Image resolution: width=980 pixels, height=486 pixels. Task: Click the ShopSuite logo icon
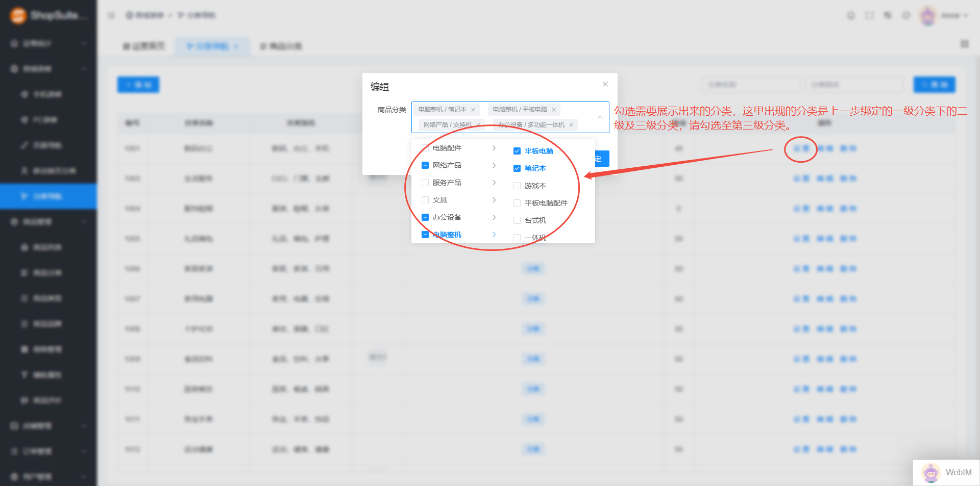click(x=18, y=15)
